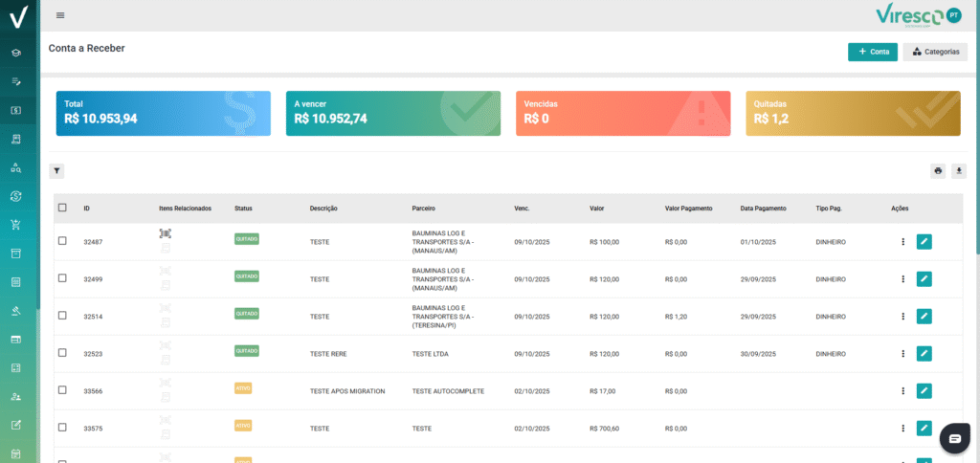Click the print icon above the table

click(938, 171)
